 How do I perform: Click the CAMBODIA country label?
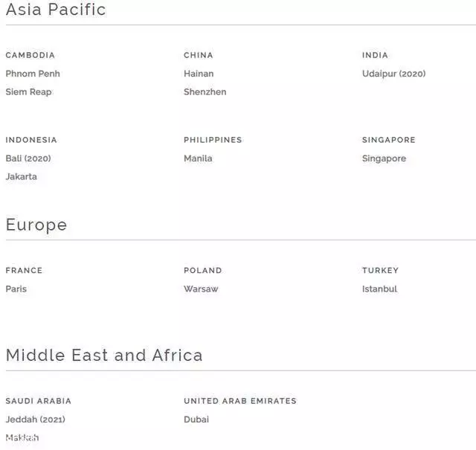(x=30, y=55)
